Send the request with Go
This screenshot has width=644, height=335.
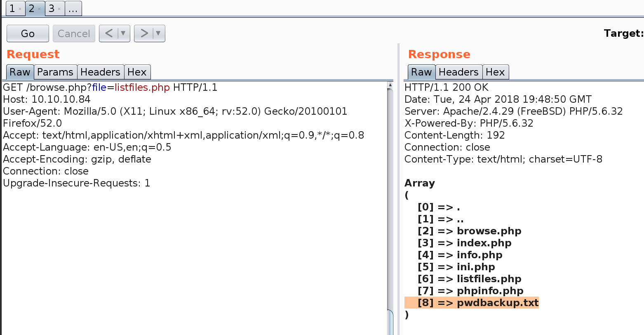[x=28, y=33]
